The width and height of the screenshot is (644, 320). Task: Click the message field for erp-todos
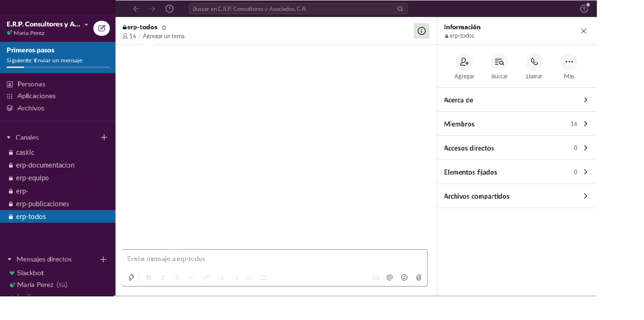point(275,259)
